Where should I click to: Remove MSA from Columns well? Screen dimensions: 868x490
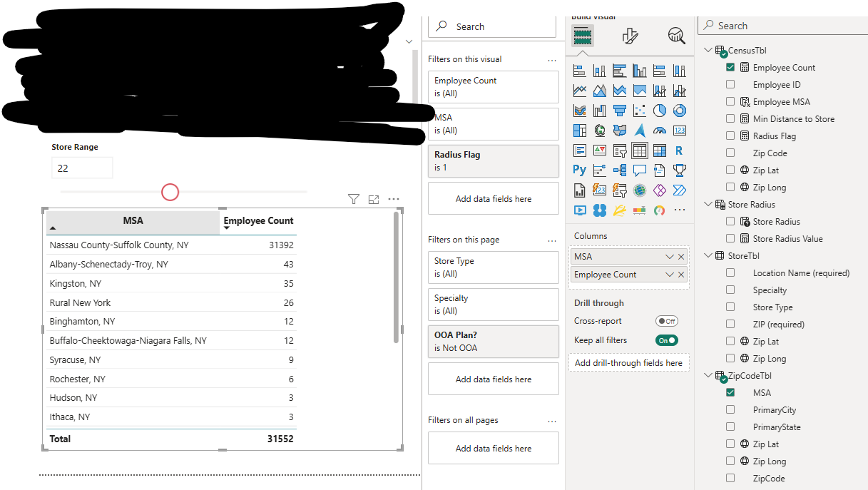681,257
